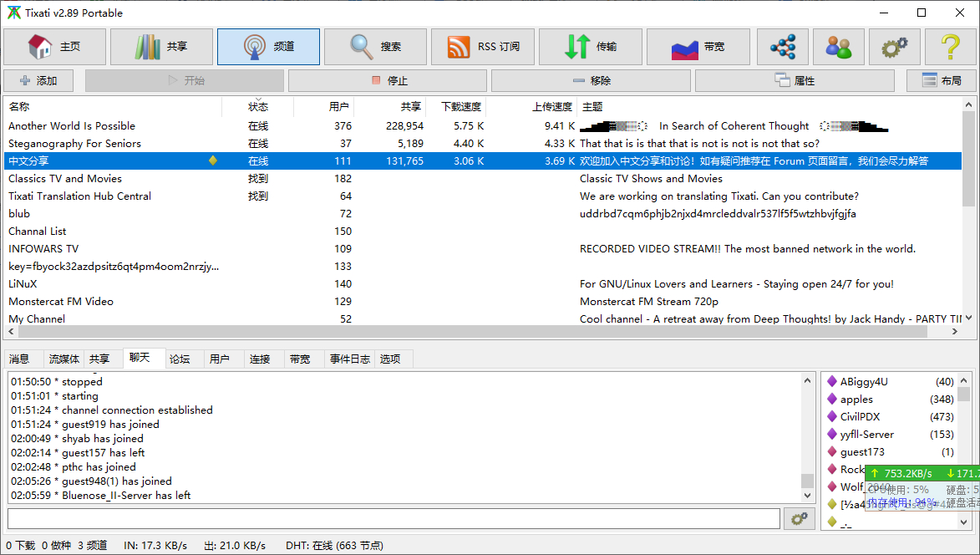980x555 pixels.
Task: Sort channels by 共享 column header
Action: (390, 107)
